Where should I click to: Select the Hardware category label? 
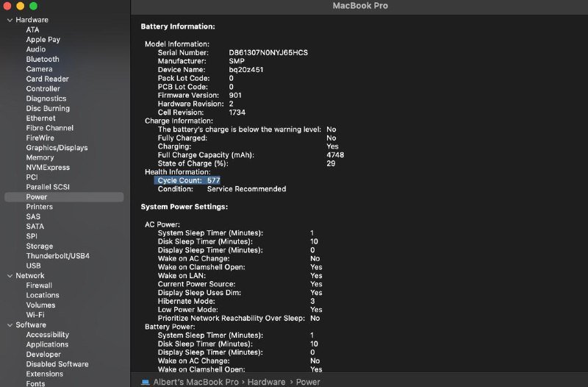point(32,20)
